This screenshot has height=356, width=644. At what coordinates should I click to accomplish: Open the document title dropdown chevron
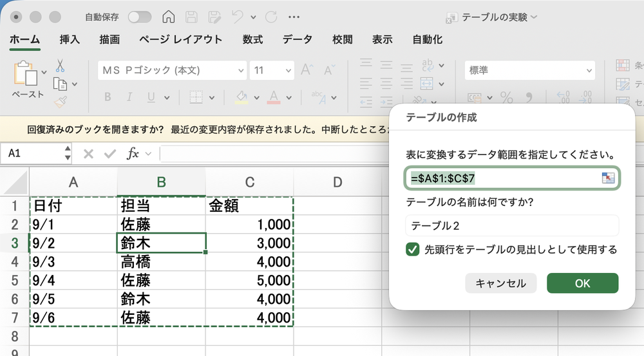click(x=534, y=17)
